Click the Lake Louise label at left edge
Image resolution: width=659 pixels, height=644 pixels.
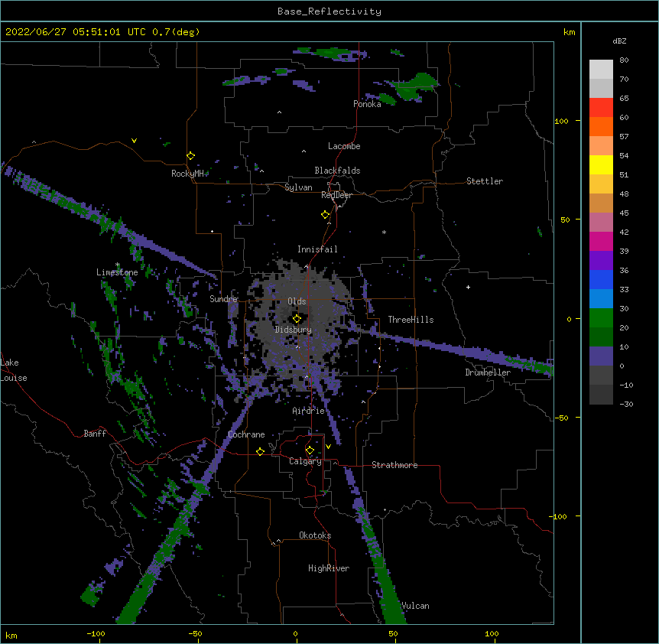click(14, 370)
